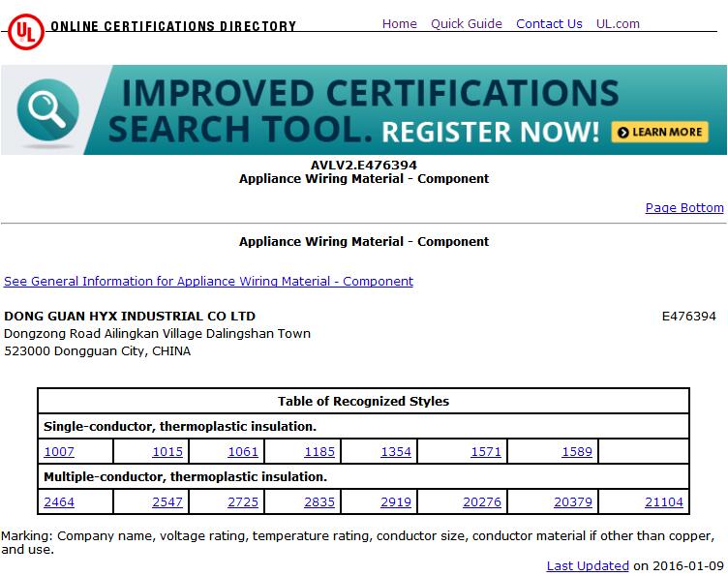728x576 pixels.
Task: Select style 1015 in the table
Action: [x=167, y=452]
